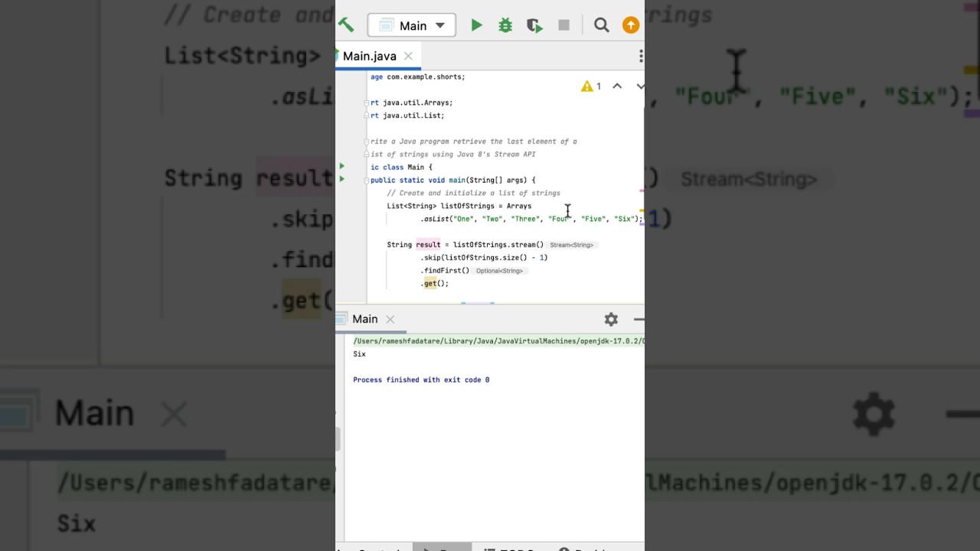Go to previous highlighted problem up arrow
980x551 pixels.
(617, 86)
